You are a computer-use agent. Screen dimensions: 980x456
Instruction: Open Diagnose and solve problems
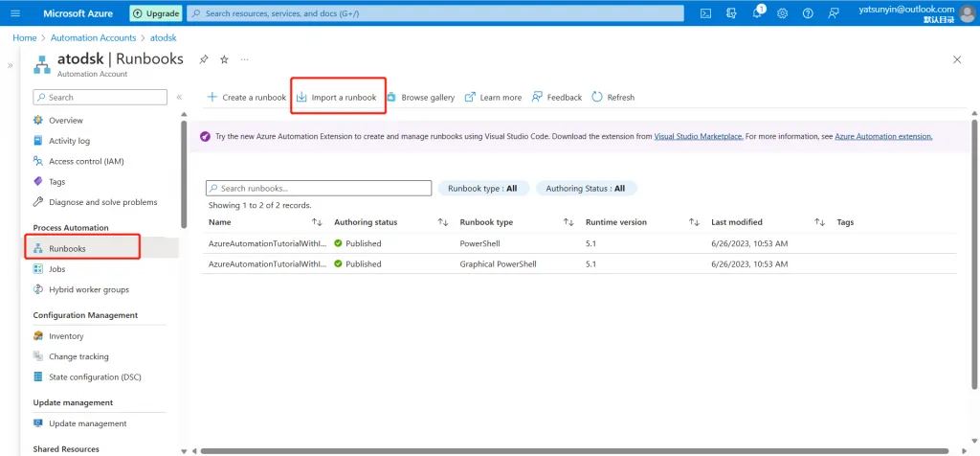tap(103, 202)
